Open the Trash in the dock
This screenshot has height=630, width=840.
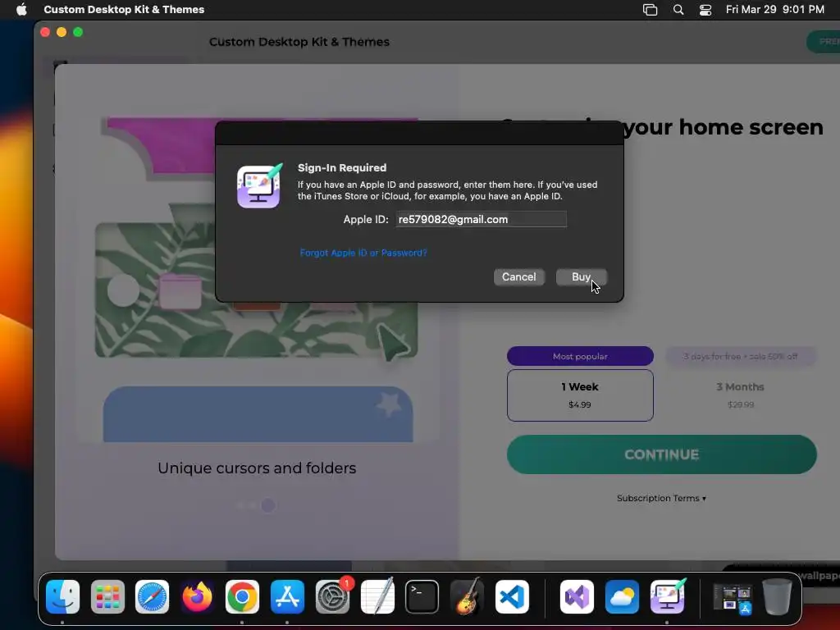[x=777, y=596]
